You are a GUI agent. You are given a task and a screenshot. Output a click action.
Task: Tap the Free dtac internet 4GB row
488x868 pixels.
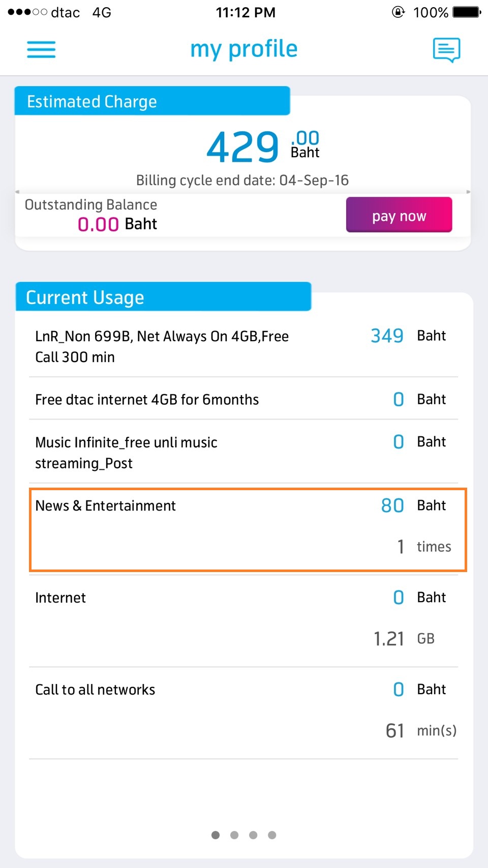point(243,399)
